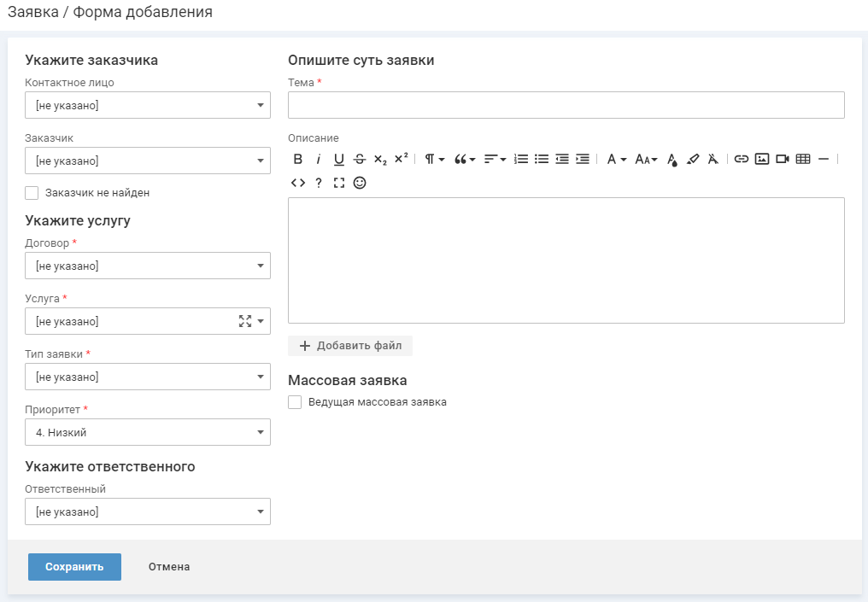Insert a link using the toolbar
Viewport: 868px width, 602px height.
pyautogui.click(x=742, y=159)
